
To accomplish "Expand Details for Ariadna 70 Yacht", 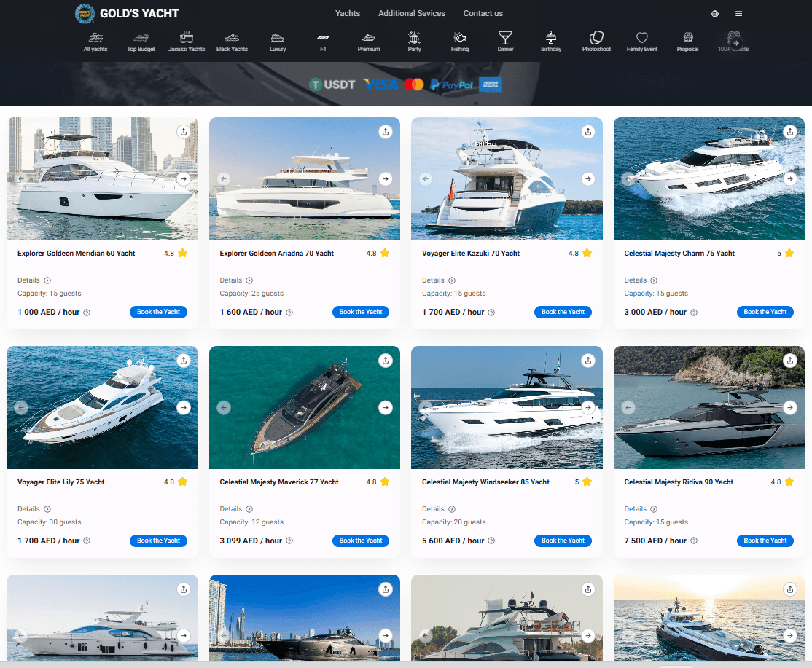I will (236, 280).
